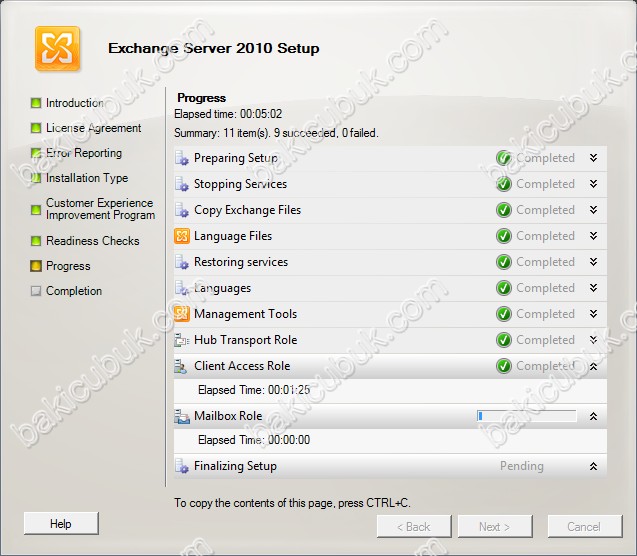Click the Summary 11 item(s) line

pyautogui.click(x=276, y=133)
